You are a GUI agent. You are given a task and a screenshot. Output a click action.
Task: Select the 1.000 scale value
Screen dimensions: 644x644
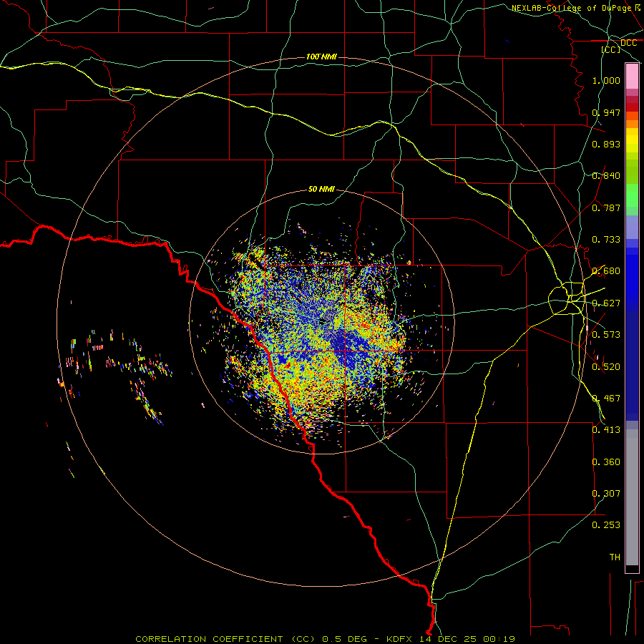[606, 80]
